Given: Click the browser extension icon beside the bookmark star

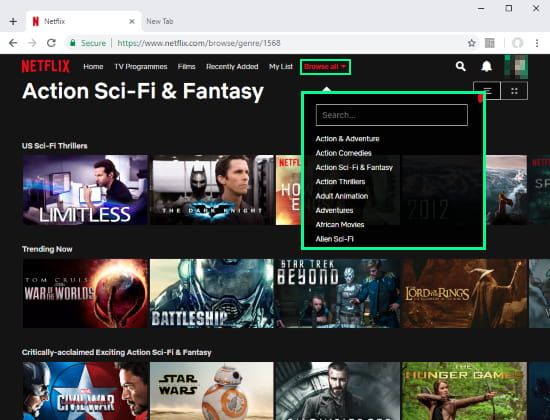Looking at the screenshot, I should pyautogui.click(x=490, y=43).
